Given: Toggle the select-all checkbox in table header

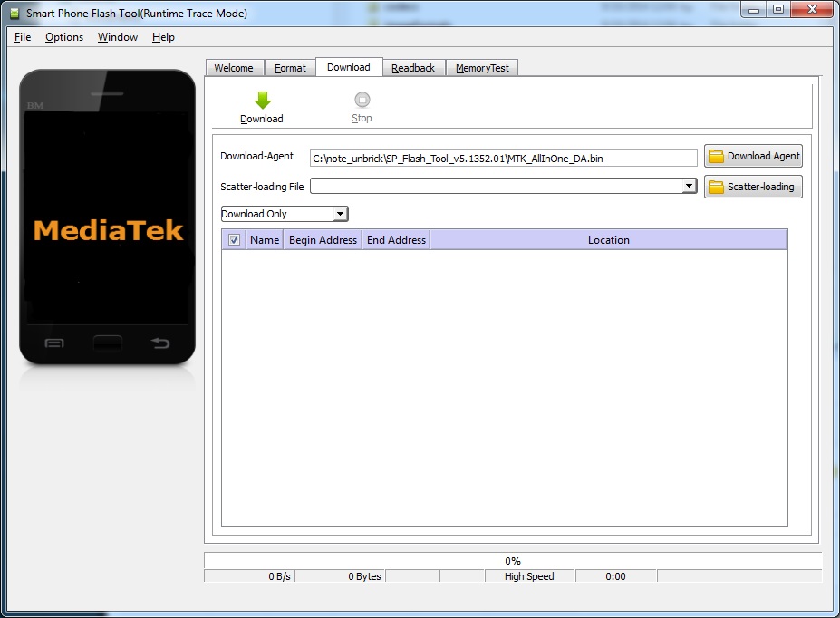Looking at the screenshot, I should tap(234, 240).
